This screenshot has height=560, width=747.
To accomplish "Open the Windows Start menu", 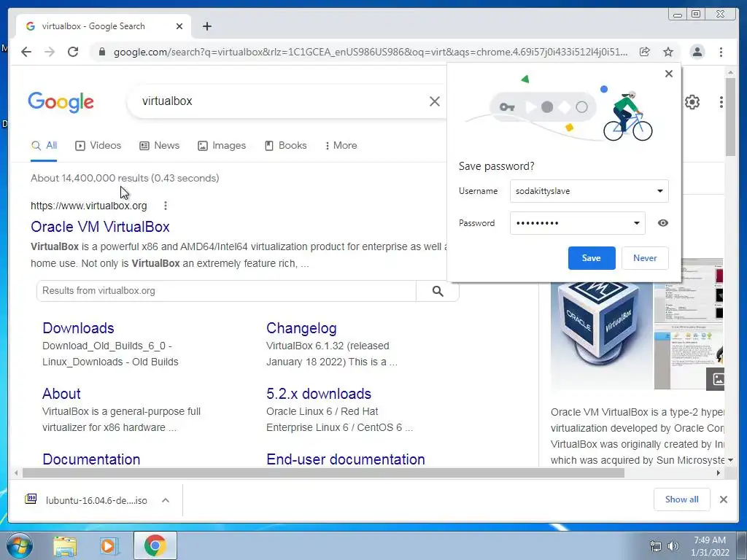I will pos(19,545).
